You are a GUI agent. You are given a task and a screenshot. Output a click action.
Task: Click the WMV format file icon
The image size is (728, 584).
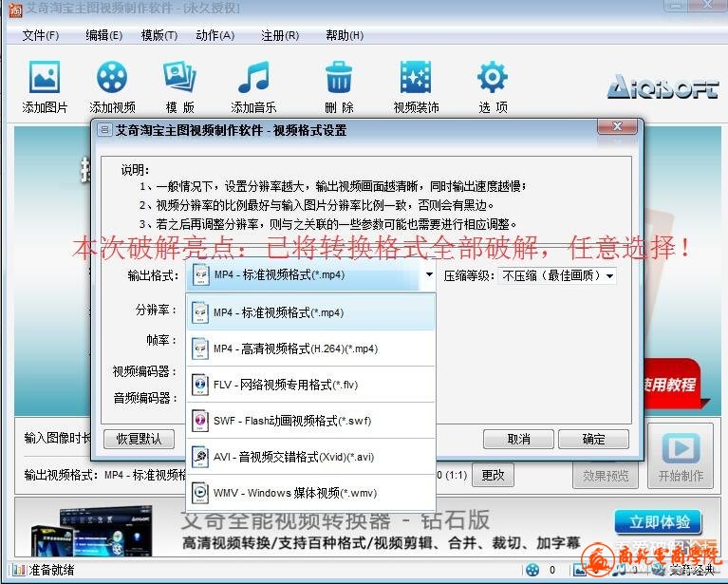tap(199, 493)
